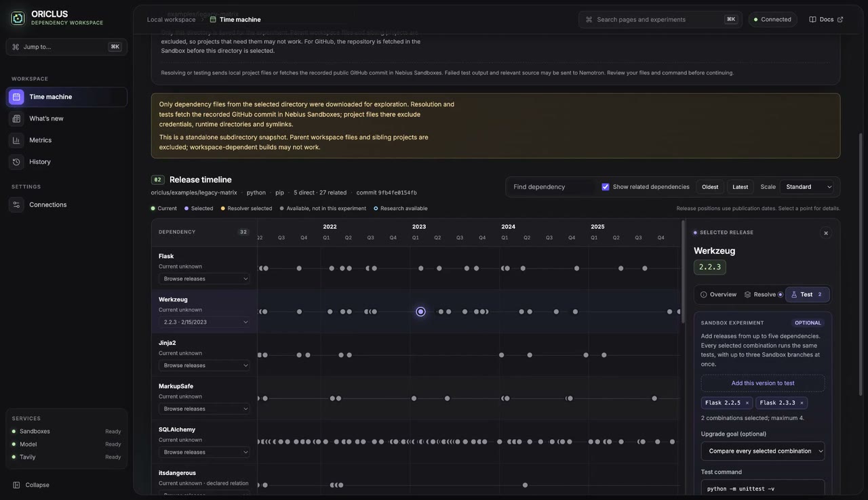
Task: Open the History page
Action: (x=66, y=162)
